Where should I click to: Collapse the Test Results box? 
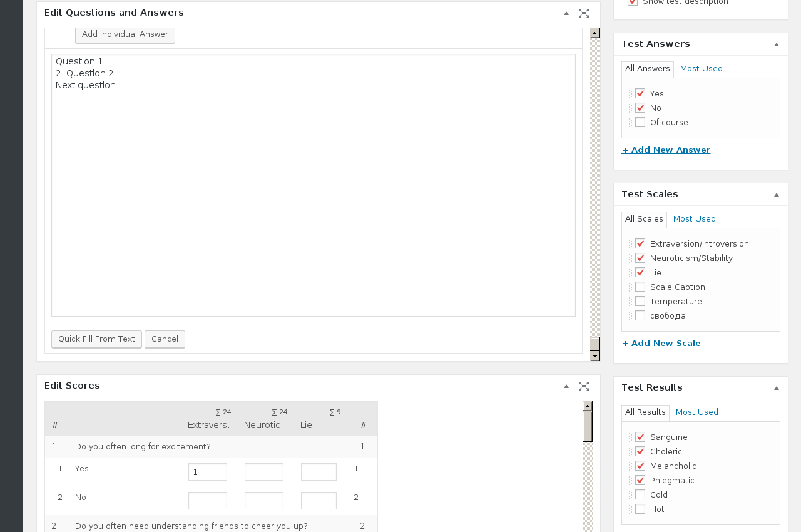tap(777, 388)
